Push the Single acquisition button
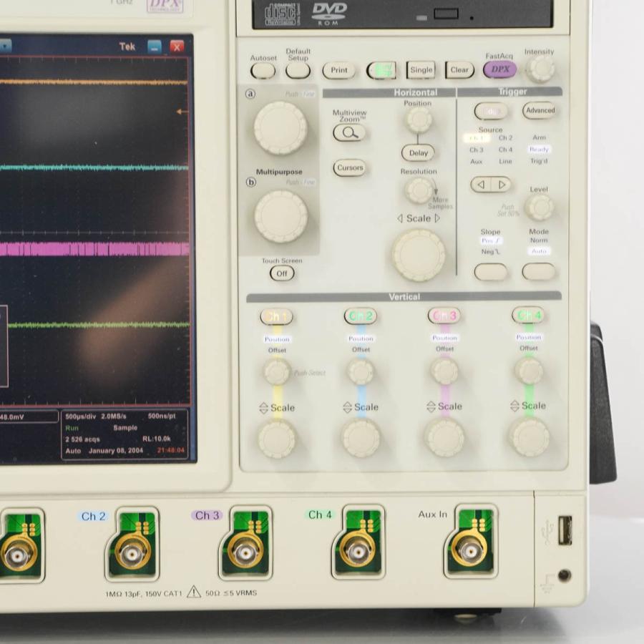The height and width of the screenshot is (644, 644). [x=421, y=70]
